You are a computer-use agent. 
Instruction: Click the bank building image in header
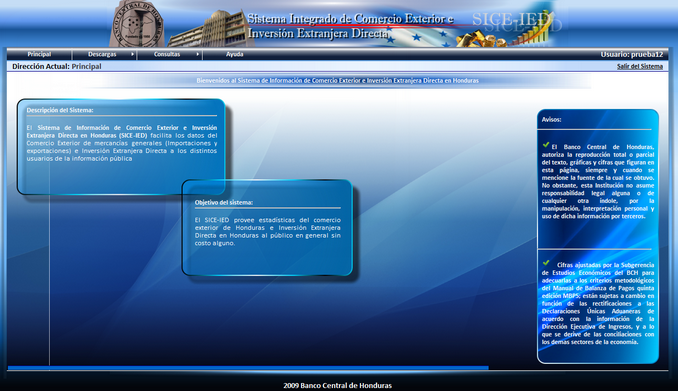coord(208,29)
